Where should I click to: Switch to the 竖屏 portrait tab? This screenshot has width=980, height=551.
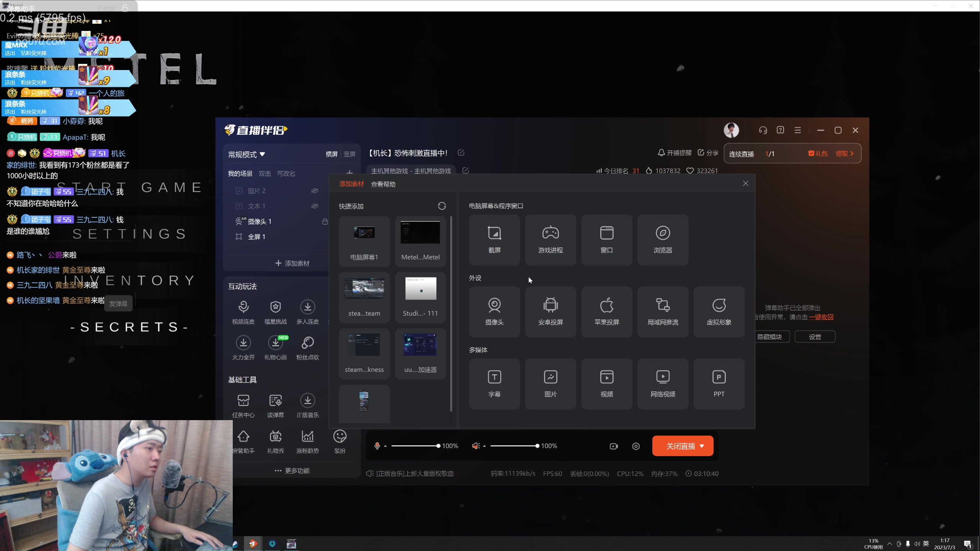coord(349,154)
